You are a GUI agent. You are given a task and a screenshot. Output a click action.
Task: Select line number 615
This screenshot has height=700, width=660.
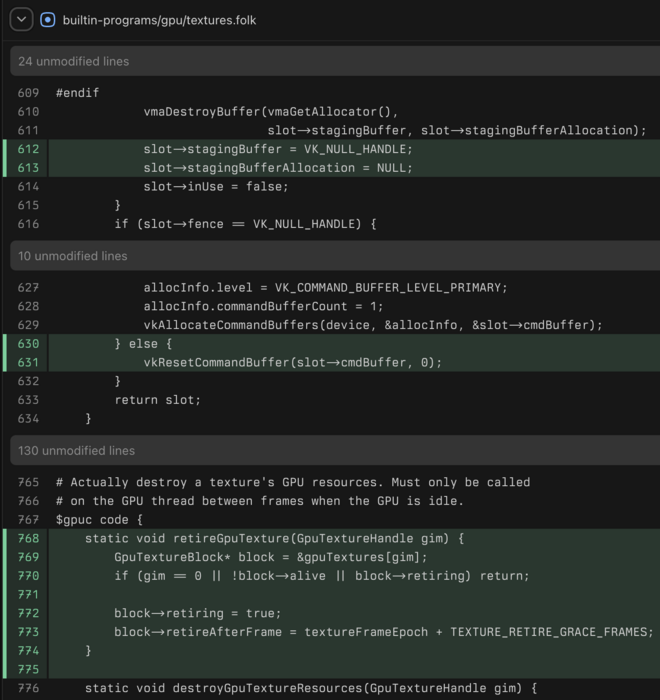point(28,205)
